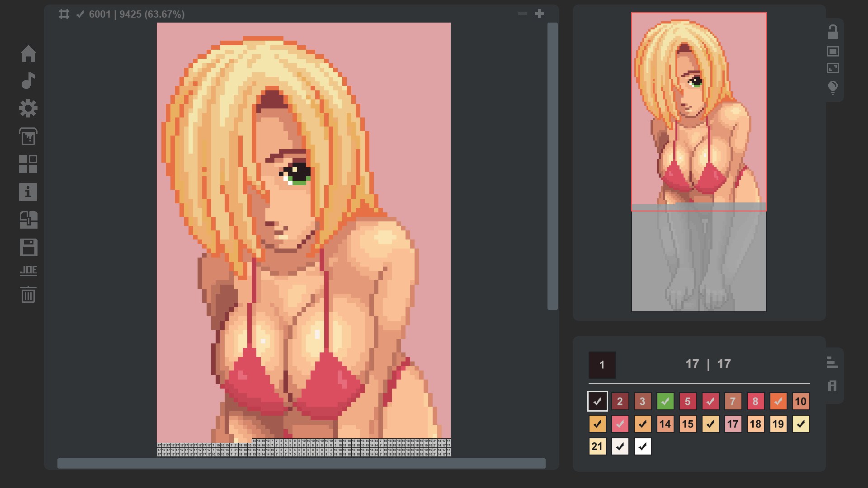Image resolution: width=868 pixels, height=488 pixels.
Task: Toggle the padlock icon beside the preview
Action: click(833, 32)
